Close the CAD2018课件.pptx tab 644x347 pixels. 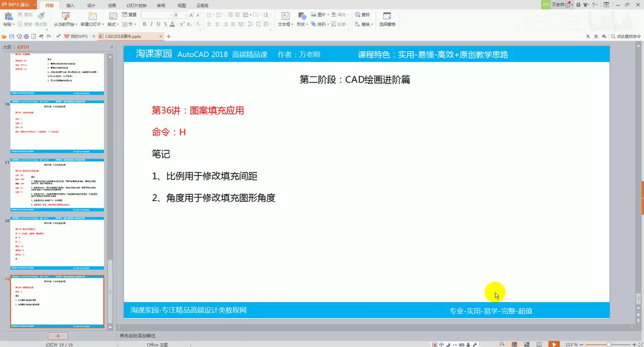161,36
